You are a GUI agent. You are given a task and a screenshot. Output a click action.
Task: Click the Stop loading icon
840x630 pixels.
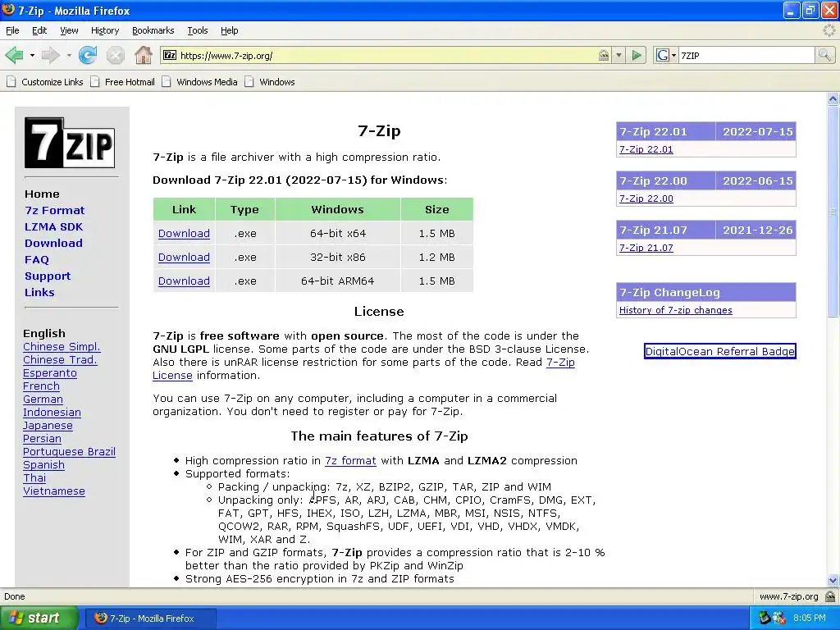coord(115,55)
